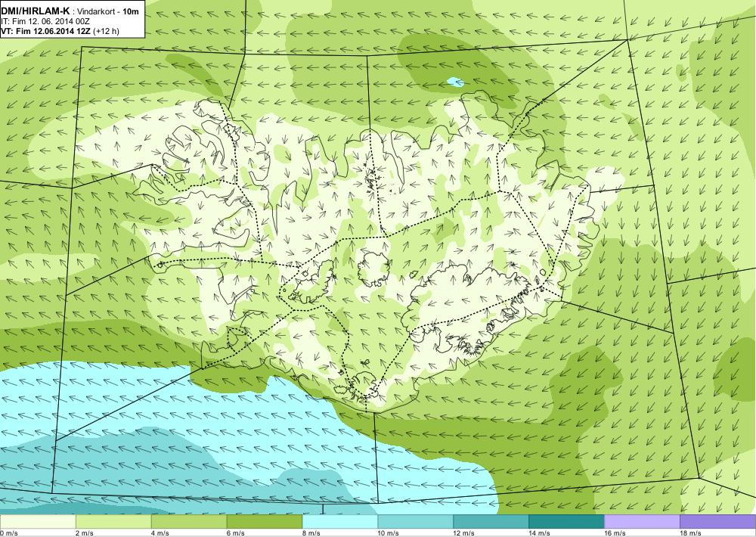Click the "18 m/s" legend label
This screenshot has height=537, width=756.
pyautogui.click(x=690, y=533)
